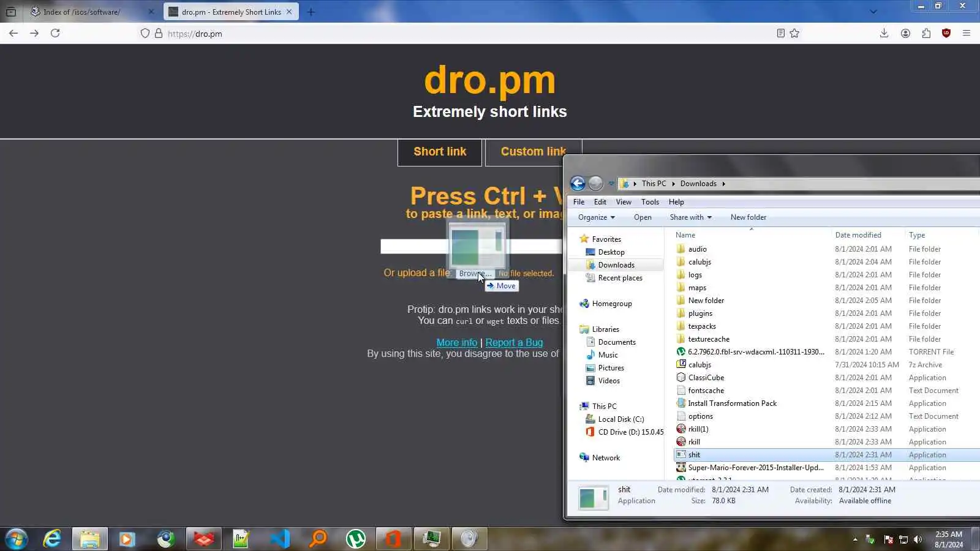
Task: Open the Firefox downloads panel
Action: coord(884,33)
